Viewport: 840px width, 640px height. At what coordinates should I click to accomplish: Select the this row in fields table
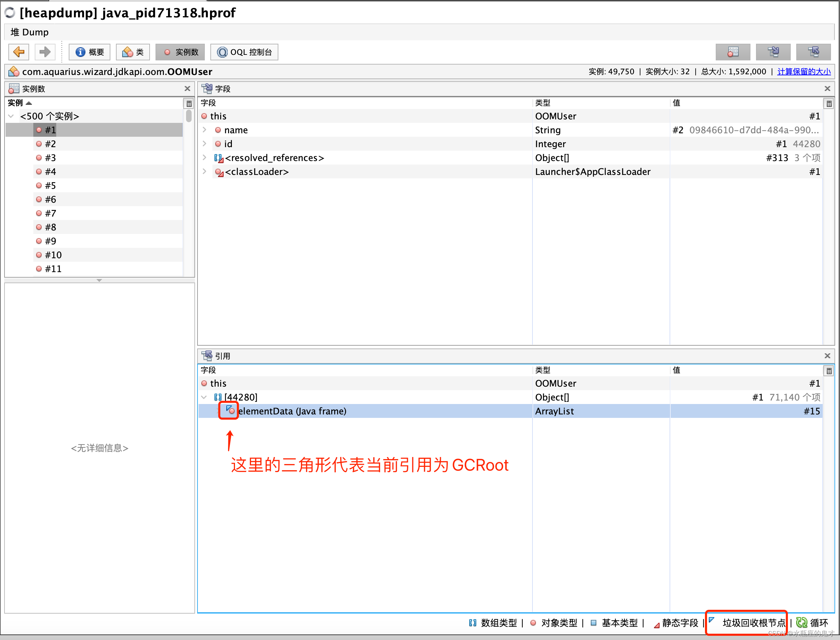tap(511, 116)
